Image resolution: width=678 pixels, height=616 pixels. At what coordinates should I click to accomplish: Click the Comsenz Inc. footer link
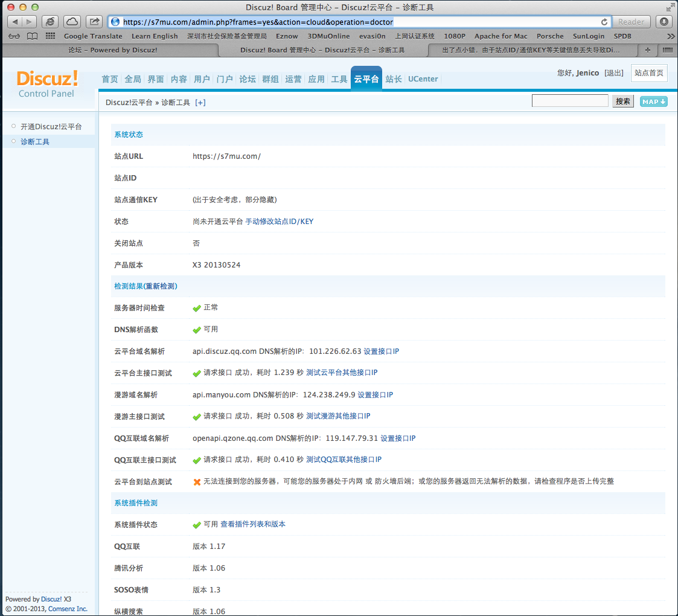[x=68, y=609]
